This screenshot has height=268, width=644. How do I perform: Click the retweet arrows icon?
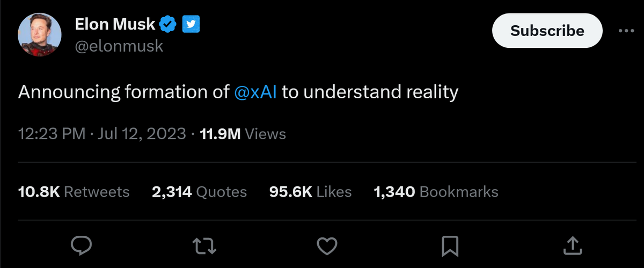tap(204, 245)
